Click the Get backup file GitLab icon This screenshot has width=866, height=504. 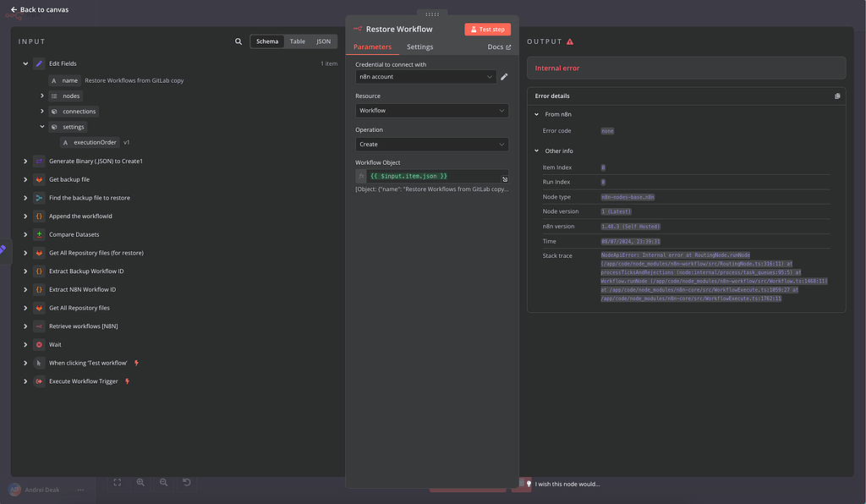39,179
